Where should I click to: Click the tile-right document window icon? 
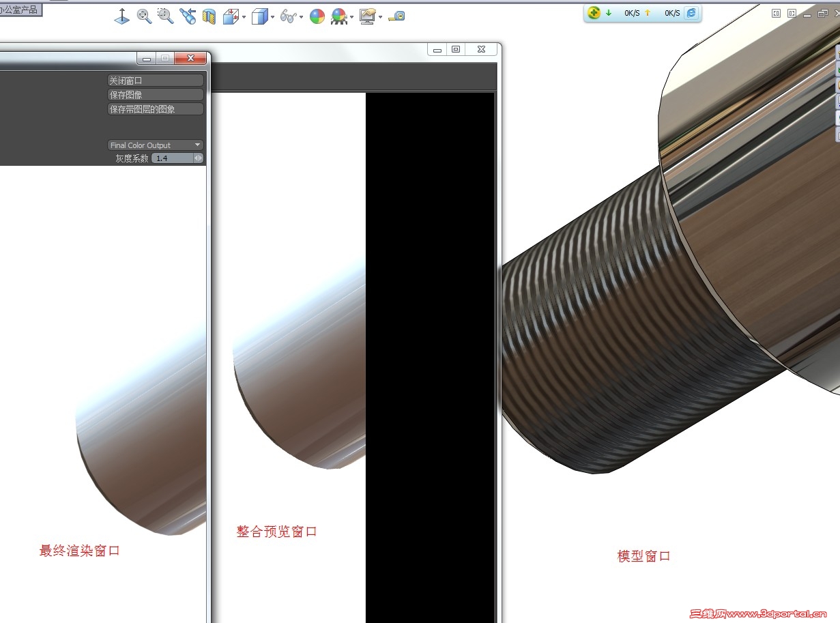click(x=792, y=13)
